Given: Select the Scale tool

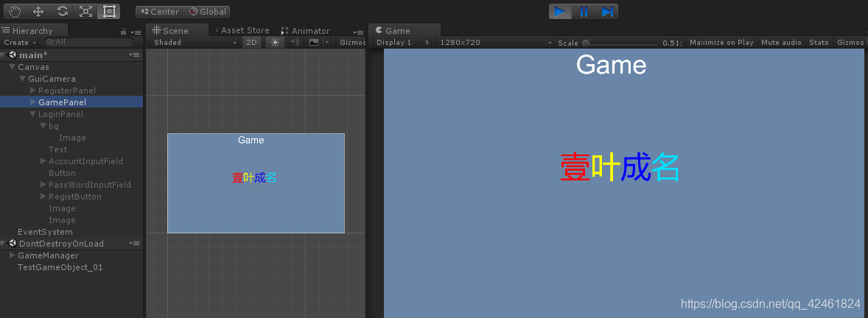Looking at the screenshot, I should click(x=85, y=11).
